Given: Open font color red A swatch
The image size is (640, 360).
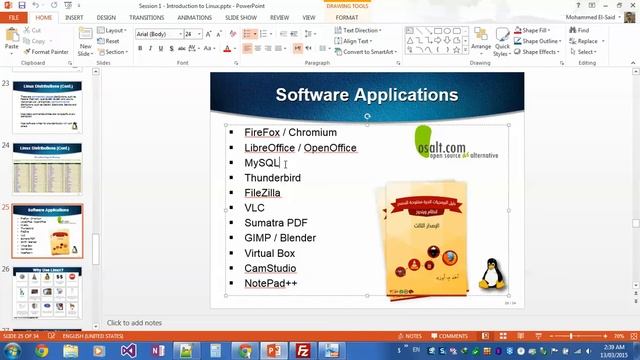Looking at the screenshot, I should click(x=227, y=49).
